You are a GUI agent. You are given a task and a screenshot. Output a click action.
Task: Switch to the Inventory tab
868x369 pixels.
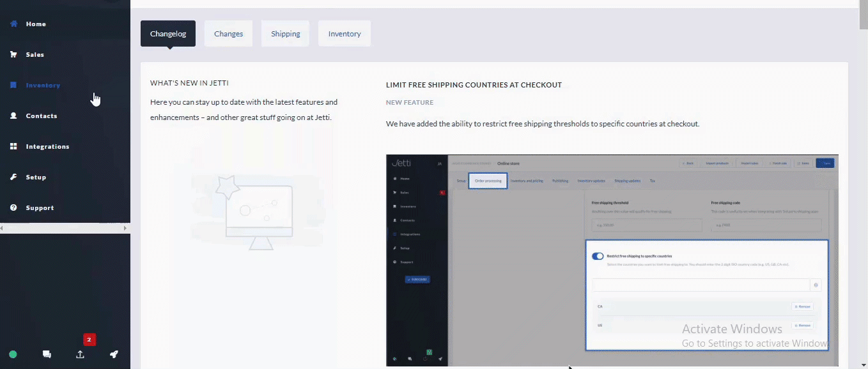pyautogui.click(x=345, y=34)
